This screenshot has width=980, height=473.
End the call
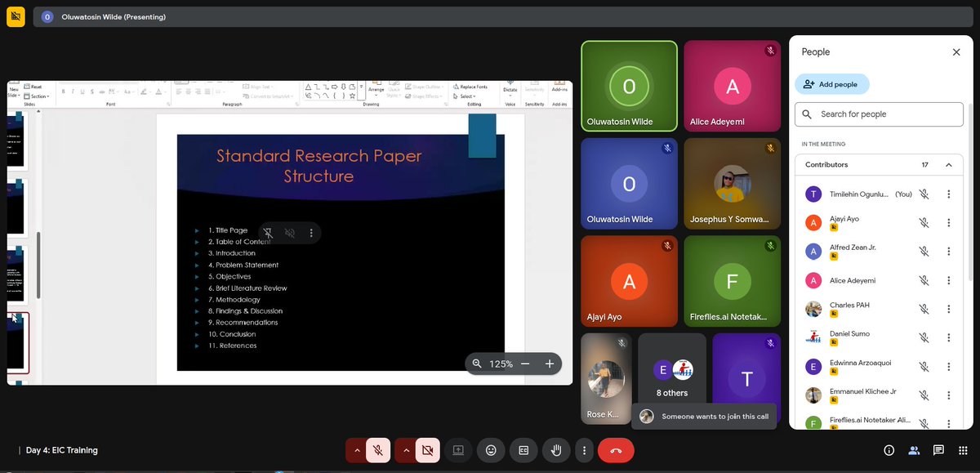[x=617, y=449]
